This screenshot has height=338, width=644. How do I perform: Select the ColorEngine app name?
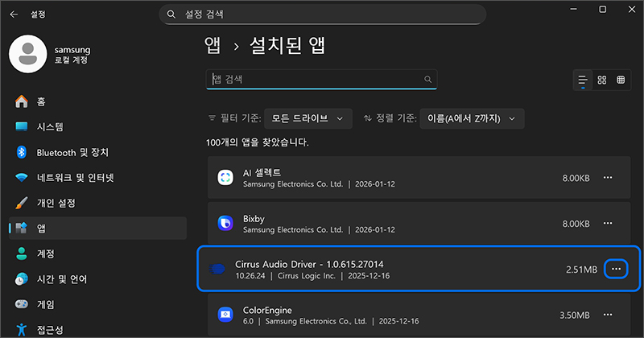(x=267, y=311)
